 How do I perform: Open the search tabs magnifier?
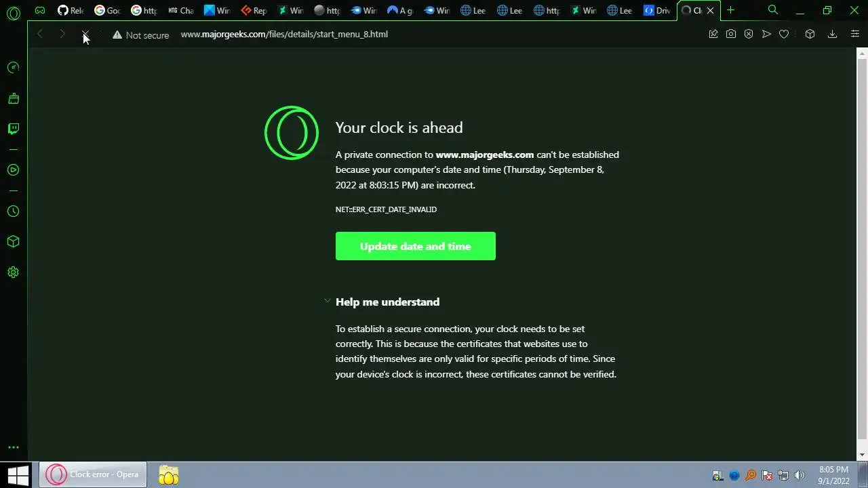click(x=773, y=10)
